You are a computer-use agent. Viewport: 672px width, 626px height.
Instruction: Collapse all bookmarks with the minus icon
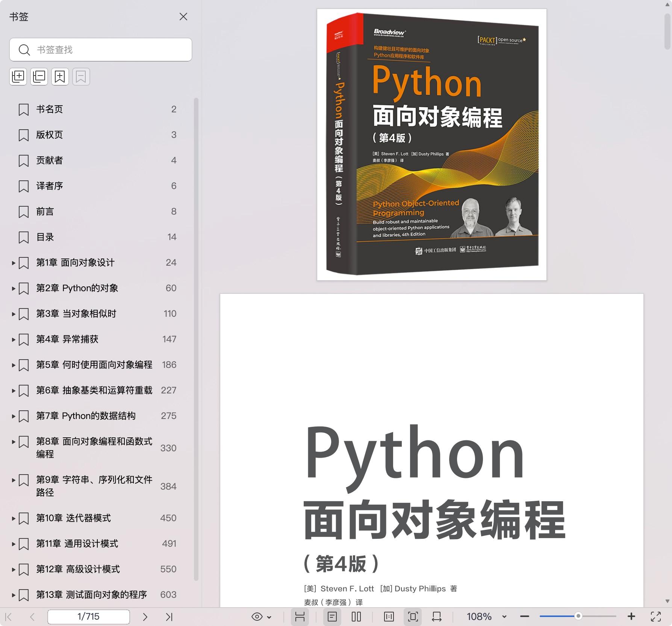click(x=39, y=77)
